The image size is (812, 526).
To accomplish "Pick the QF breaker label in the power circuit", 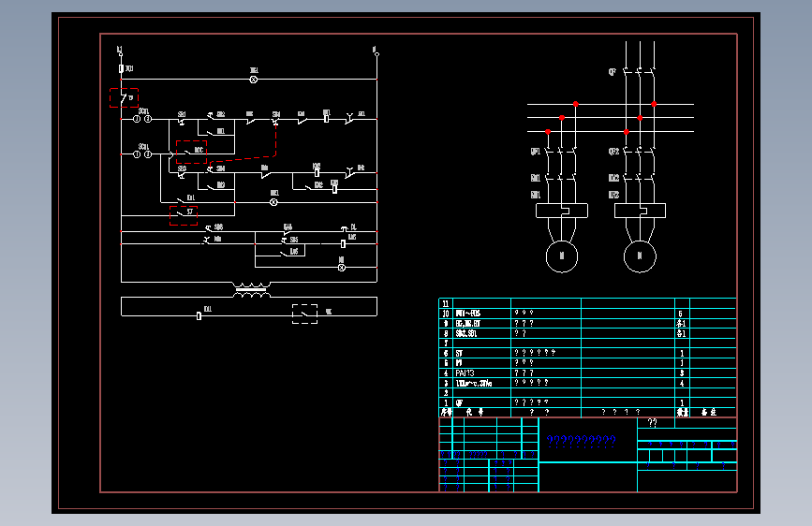I will (613, 72).
